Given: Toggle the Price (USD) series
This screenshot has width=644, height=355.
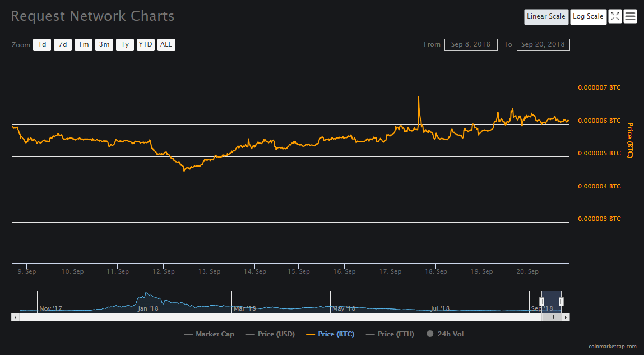Looking at the screenshot, I should pyautogui.click(x=270, y=334).
